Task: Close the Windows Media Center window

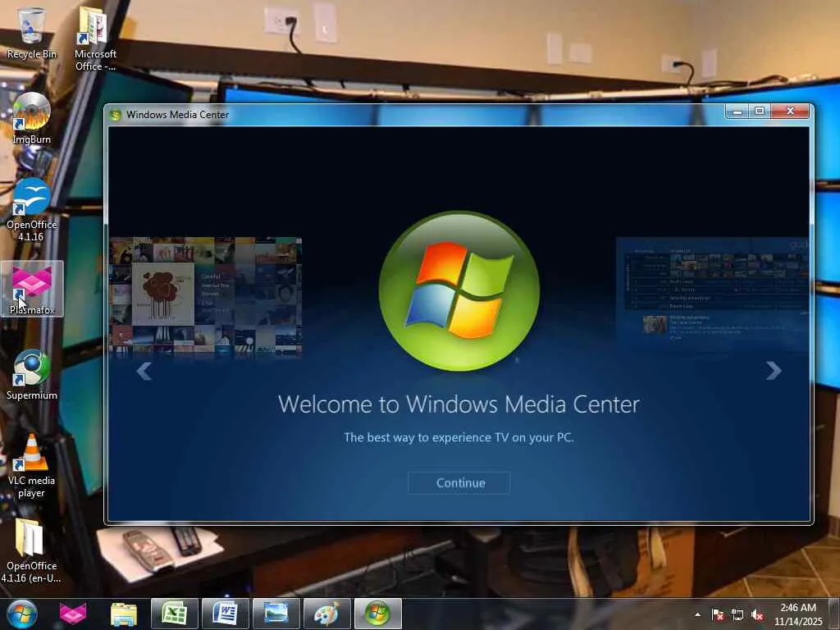Action: tap(790, 111)
